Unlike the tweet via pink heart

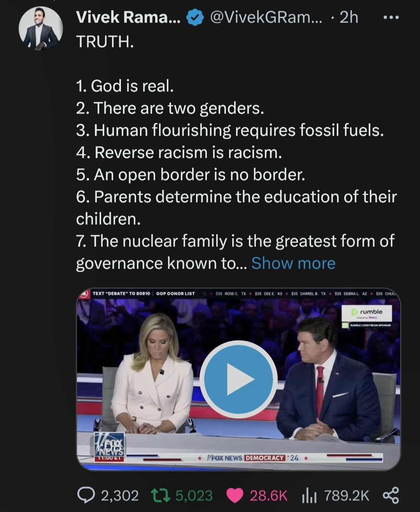[234, 495]
